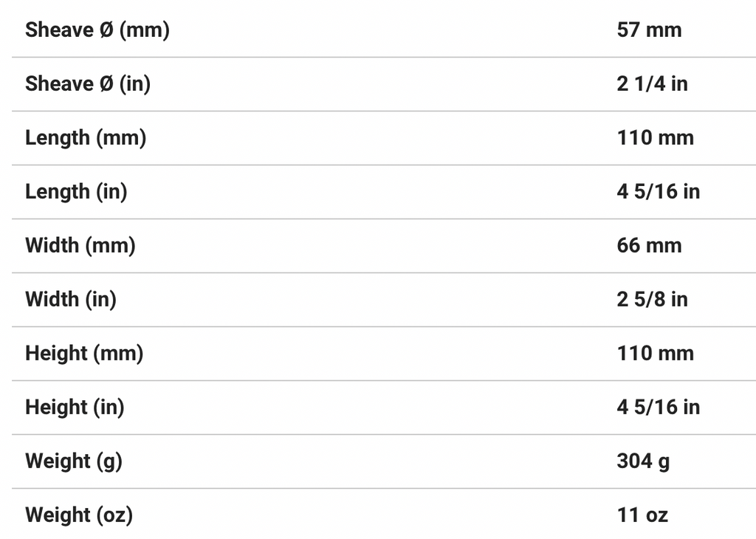Viewport: 756px width, 539px height.
Task: Click the "Weight (oz)" label
Action: (79, 515)
